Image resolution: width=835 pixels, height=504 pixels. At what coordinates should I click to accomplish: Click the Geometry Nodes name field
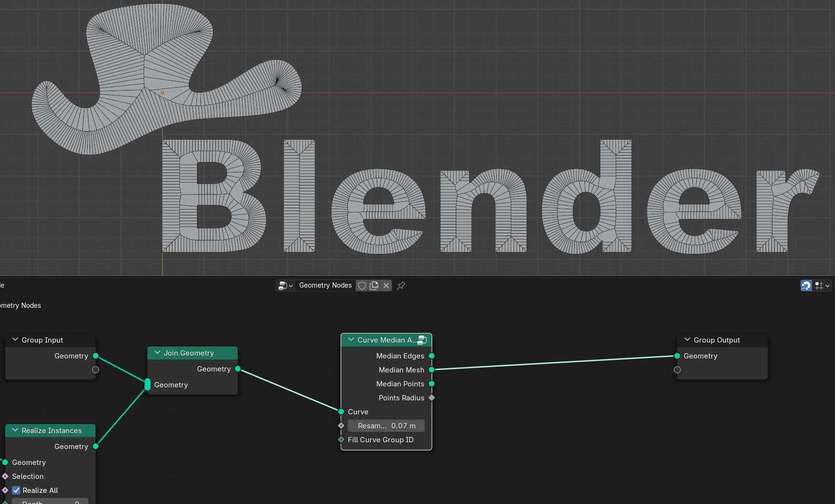point(325,286)
